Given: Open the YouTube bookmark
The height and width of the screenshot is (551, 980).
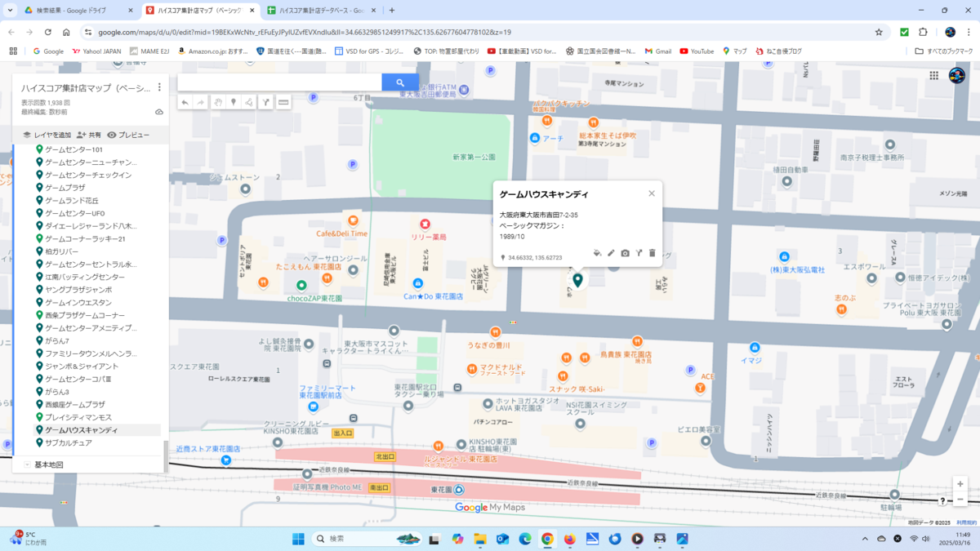Looking at the screenshot, I should tap(697, 51).
